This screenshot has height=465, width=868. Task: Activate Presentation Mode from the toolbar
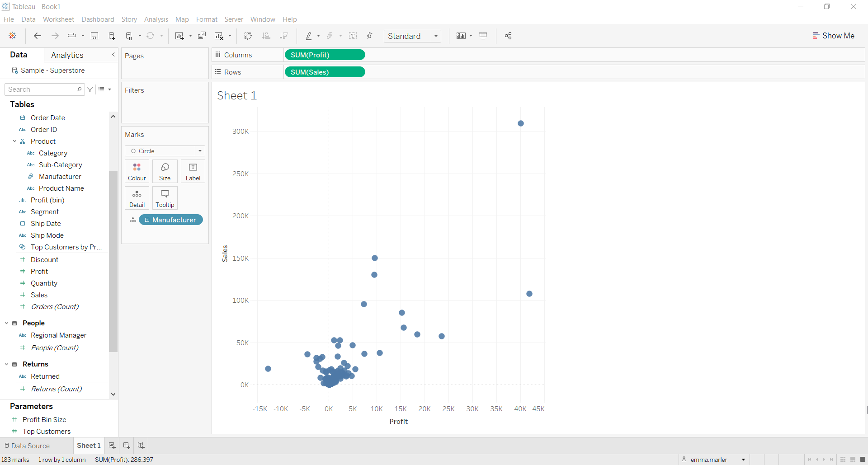[x=483, y=36]
